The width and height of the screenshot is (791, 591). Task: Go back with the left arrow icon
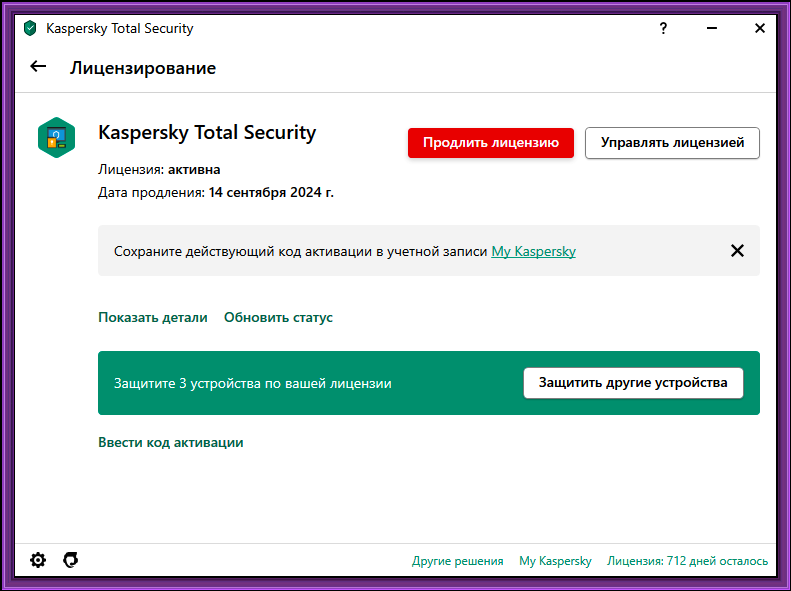tap(38, 66)
